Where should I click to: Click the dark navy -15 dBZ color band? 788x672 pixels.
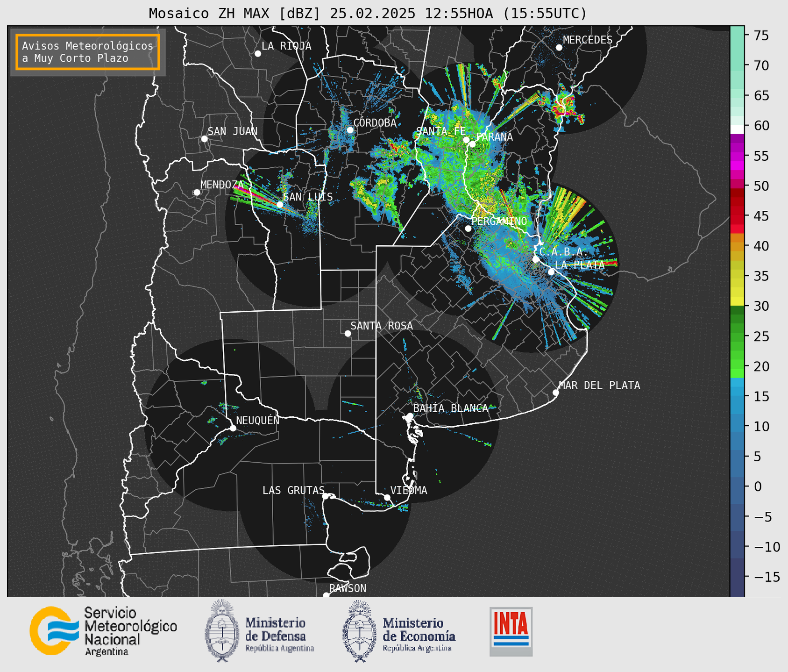tap(737, 577)
